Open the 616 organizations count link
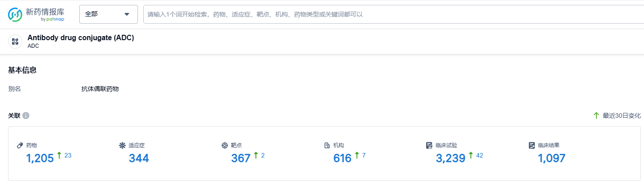This screenshot has height=182, width=644. tap(343, 158)
